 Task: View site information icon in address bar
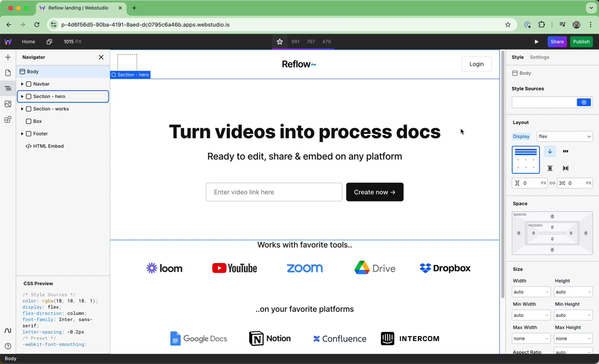(x=54, y=25)
